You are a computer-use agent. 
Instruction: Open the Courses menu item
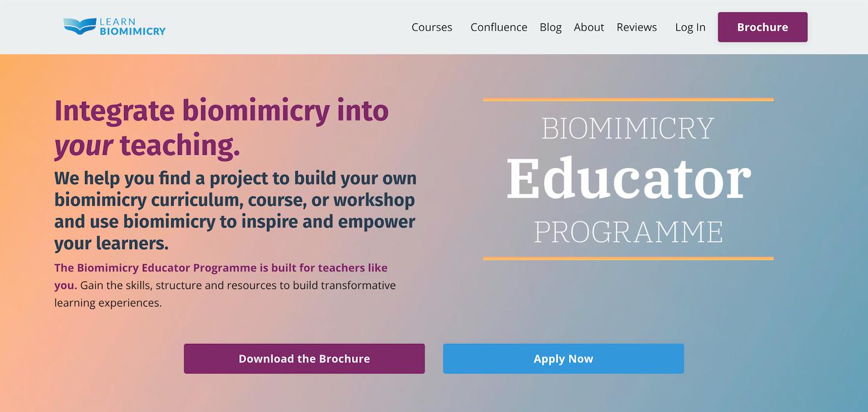click(x=432, y=27)
